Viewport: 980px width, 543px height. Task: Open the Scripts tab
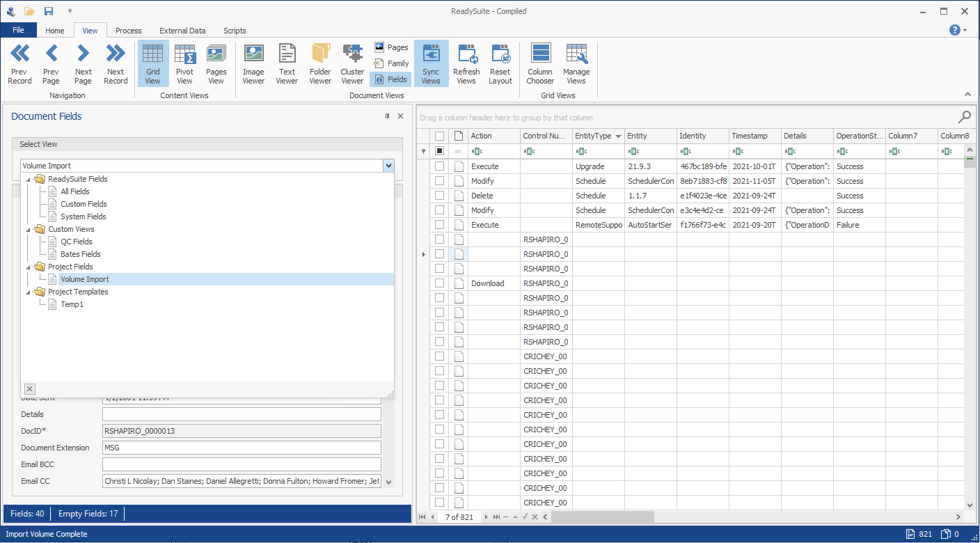(235, 31)
